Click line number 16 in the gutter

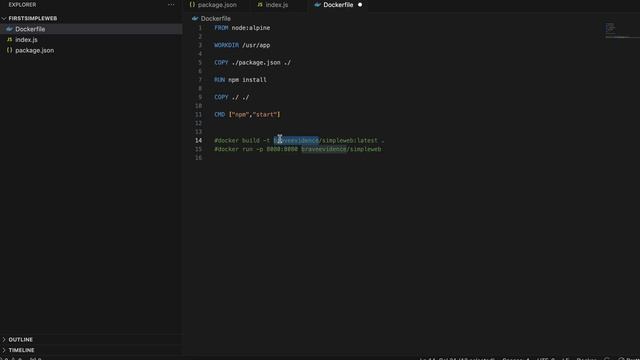point(198,158)
